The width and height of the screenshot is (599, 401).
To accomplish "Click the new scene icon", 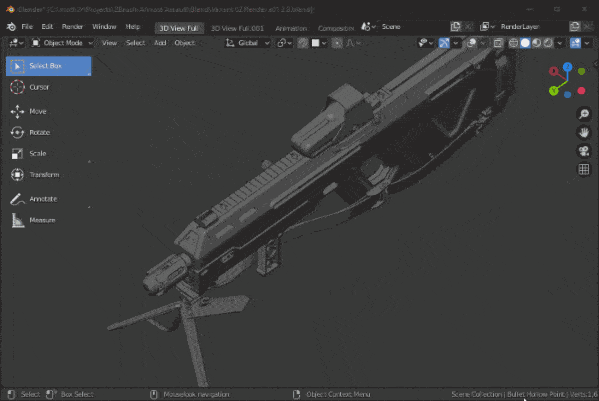I will [x=455, y=27].
